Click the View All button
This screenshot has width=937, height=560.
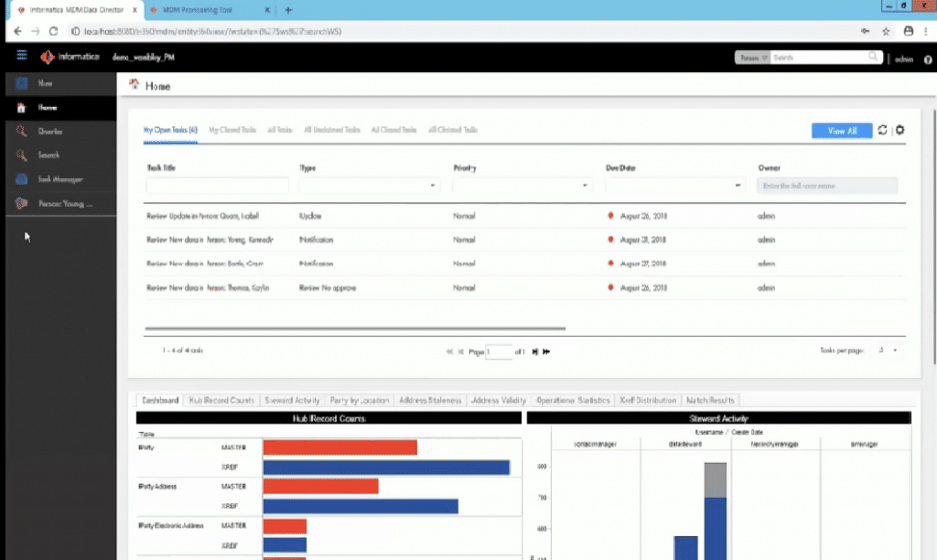pos(841,130)
